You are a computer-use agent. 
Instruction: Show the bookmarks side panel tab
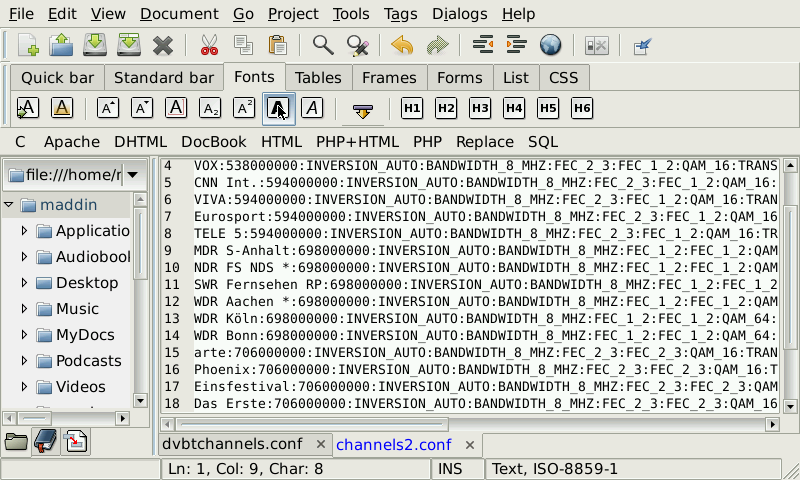[x=46, y=440]
